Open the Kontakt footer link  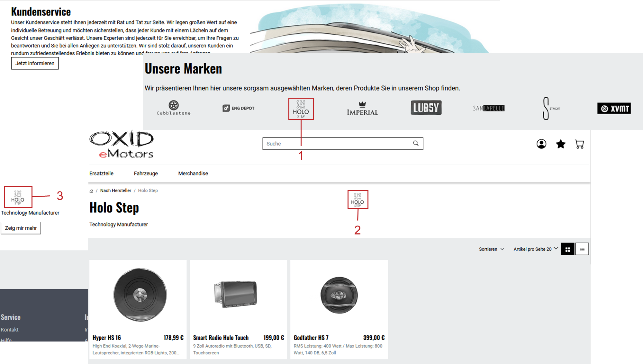click(10, 330)
